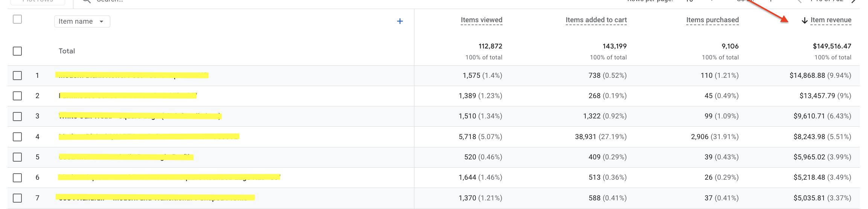
Task: Click the 5,718 items viewed cell
Action: [x=480, y=137]
